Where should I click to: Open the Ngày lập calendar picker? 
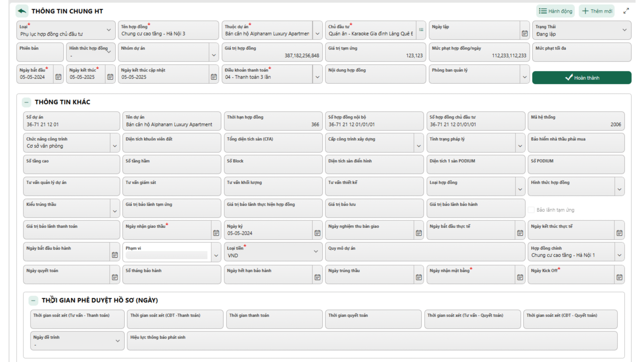tap(525, 33)
